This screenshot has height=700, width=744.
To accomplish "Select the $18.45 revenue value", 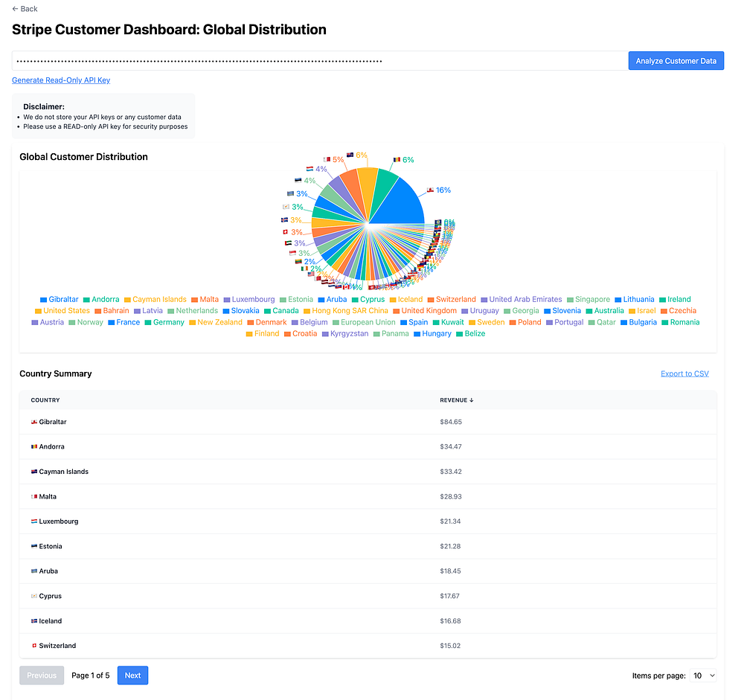I will (450, 571).
